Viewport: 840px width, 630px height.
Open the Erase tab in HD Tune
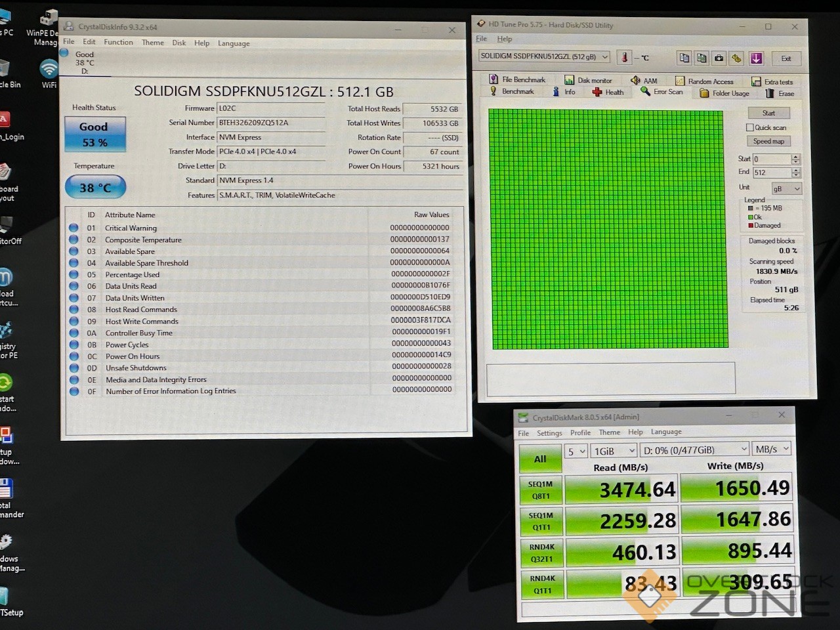(x=780, y=94)
